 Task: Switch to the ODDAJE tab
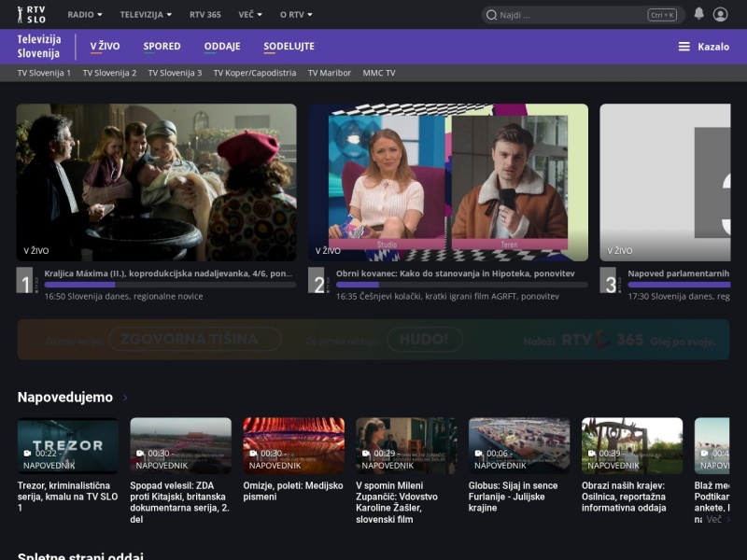pyautogui.click(x=222, y=47)
